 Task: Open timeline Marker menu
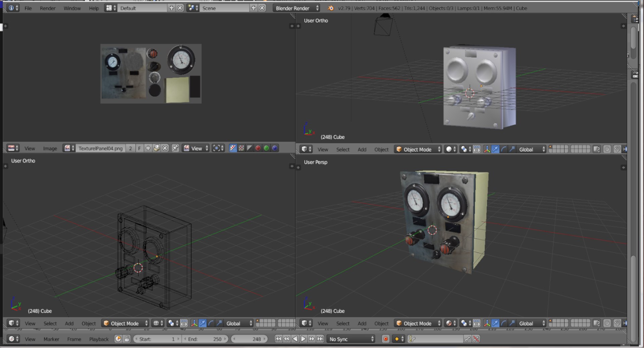(51, 339)
